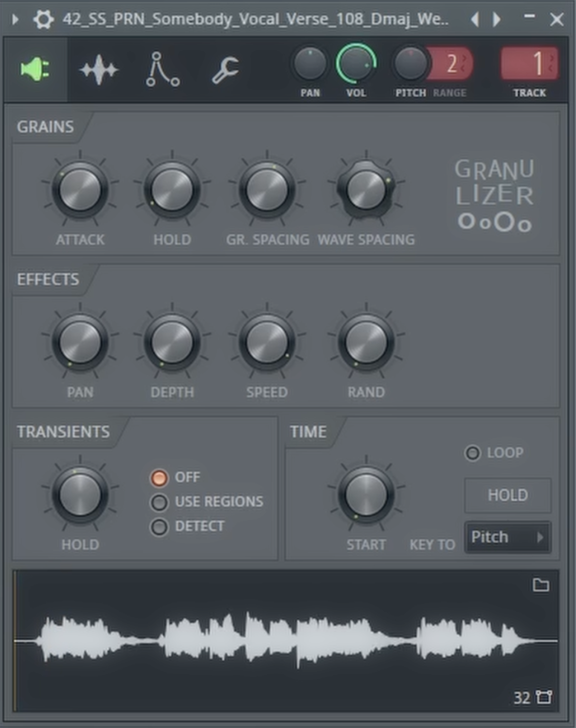Adjust the VOL knob
The image size is (576, 728).
[356, 66]
